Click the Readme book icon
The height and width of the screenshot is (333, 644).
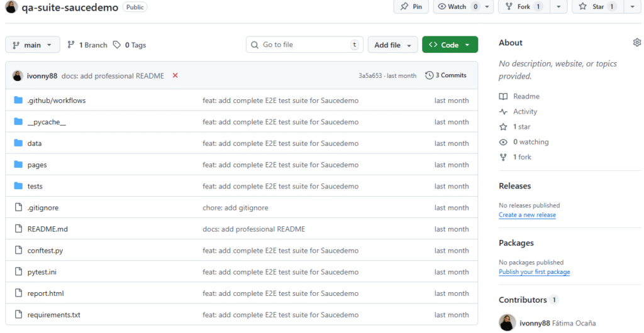503,97
